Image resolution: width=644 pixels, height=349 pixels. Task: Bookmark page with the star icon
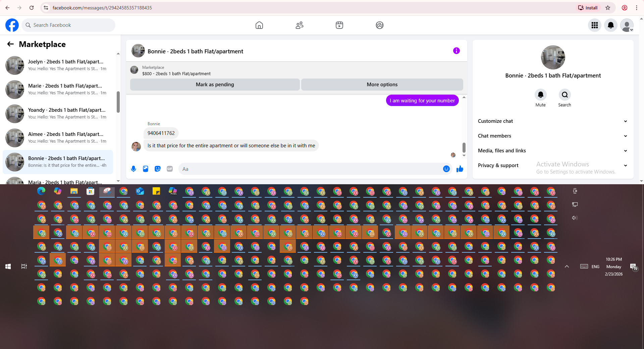[x=608, y=8]
